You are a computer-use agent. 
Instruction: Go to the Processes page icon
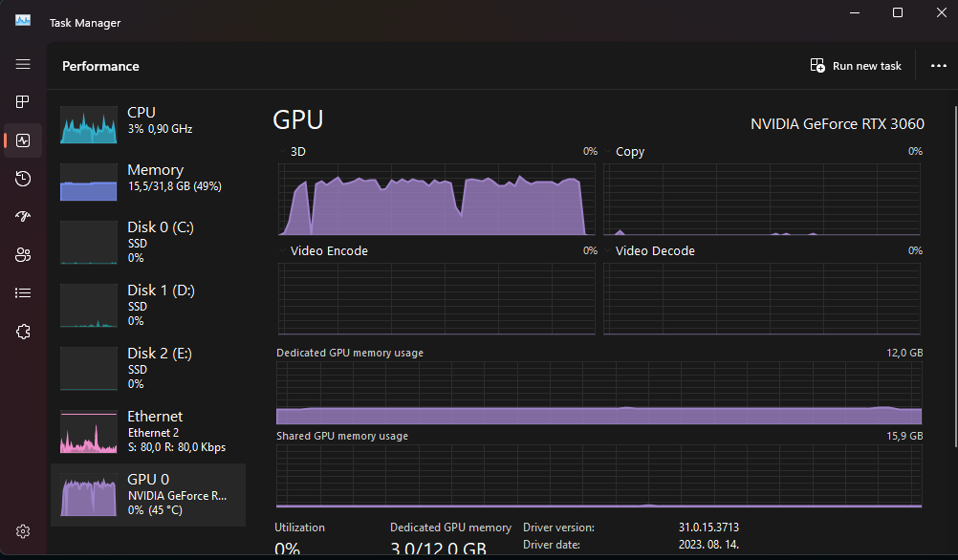[x=23, y=102]
